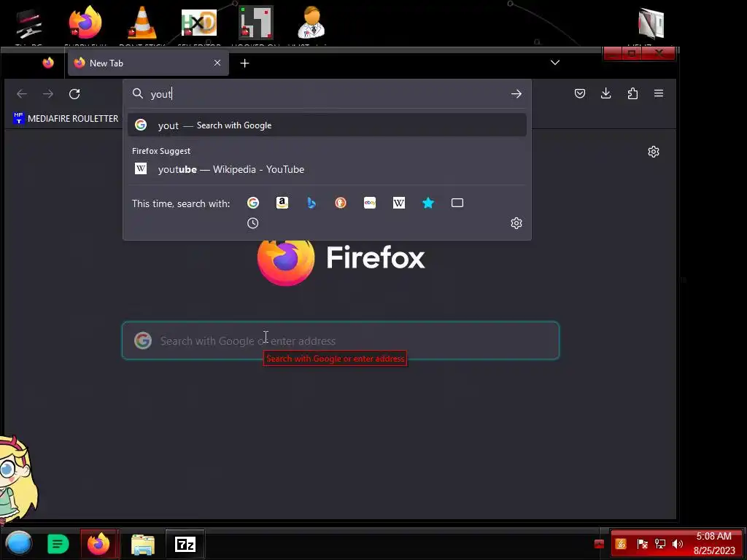Search this time with Amazon icon
This screenshot has height=560, width=747.
(x=282, y=203)
